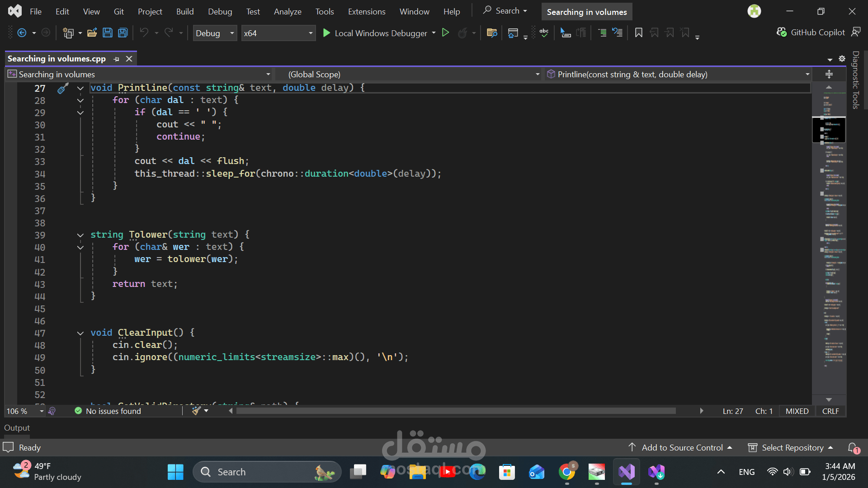Toggle a bookmark with the bookmark icon

tap(638, 33)
